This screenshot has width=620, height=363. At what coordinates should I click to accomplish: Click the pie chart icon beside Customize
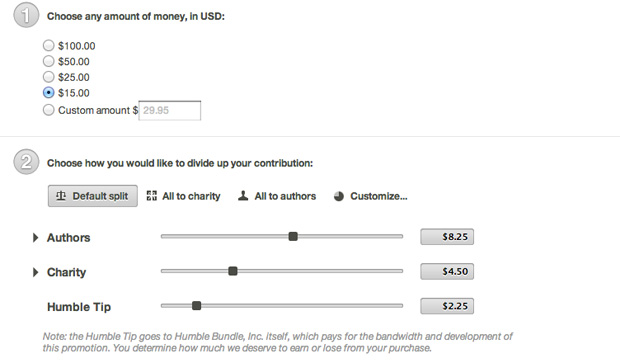(x=338, y=196)
